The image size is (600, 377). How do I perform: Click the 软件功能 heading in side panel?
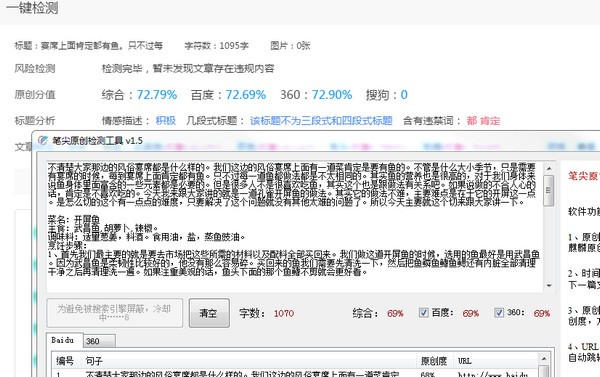tap(584, 211)
